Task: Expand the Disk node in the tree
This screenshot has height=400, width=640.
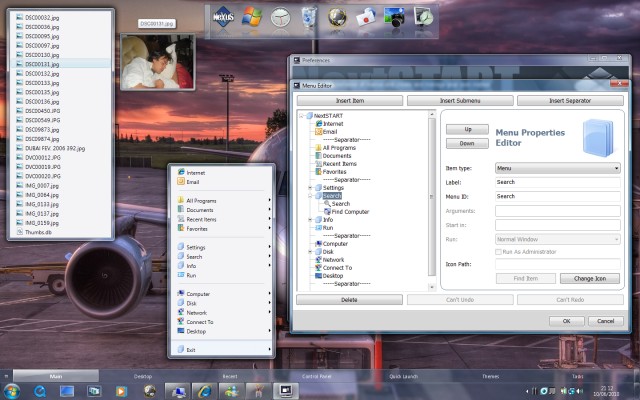Action: click(311, 251)
